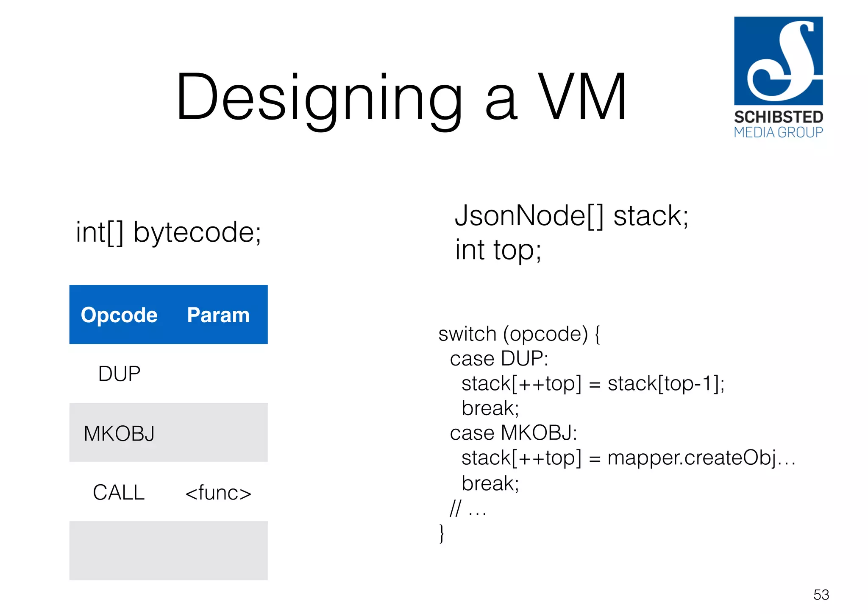This screenshot has height=614, width=868.
Task: Click the comment ellipsis code line
Action: coord(468,508)
